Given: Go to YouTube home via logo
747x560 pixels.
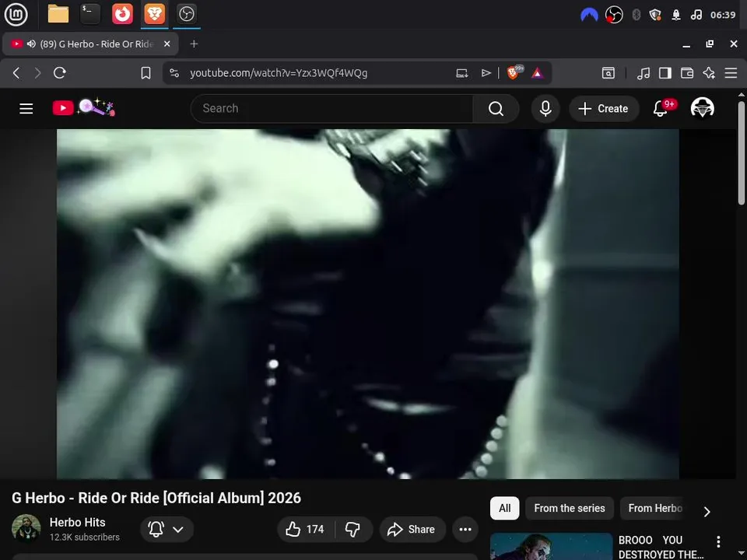Looking at the screenshot, I should (x=84, y=107).
